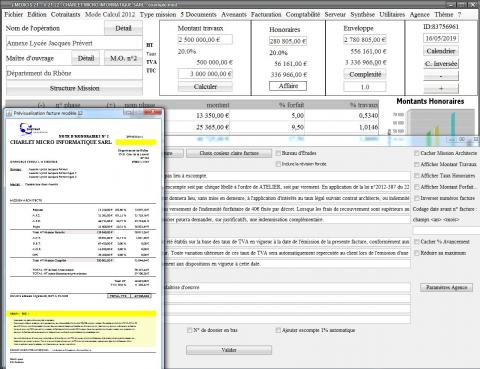The width and height of the screenshot is (480, 369).
Task: Open the Comptabilité menu
Action: (303, 15)
